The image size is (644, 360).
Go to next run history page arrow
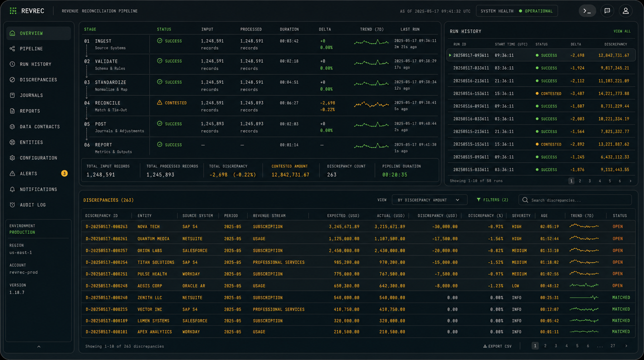(x=630, y=181)
